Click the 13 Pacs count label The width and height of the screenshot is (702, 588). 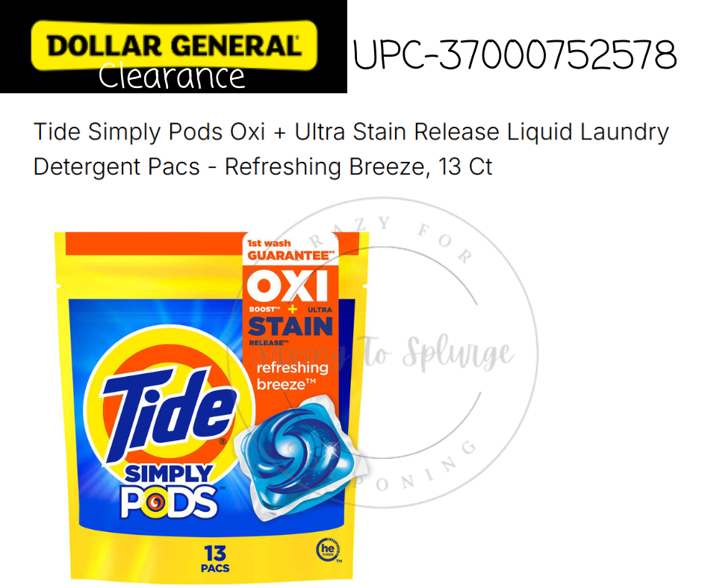click(215, 559)
